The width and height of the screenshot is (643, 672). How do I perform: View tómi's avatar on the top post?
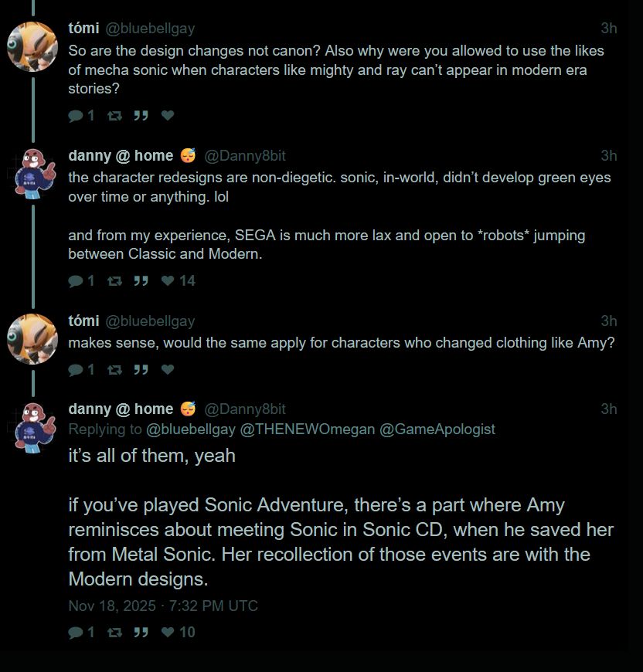point(32,46)
